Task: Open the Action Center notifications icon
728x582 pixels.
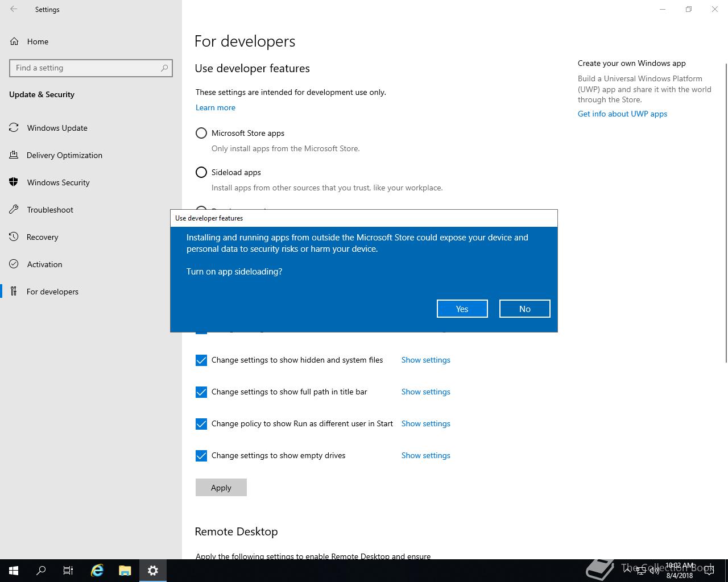Action: [709, 571]
